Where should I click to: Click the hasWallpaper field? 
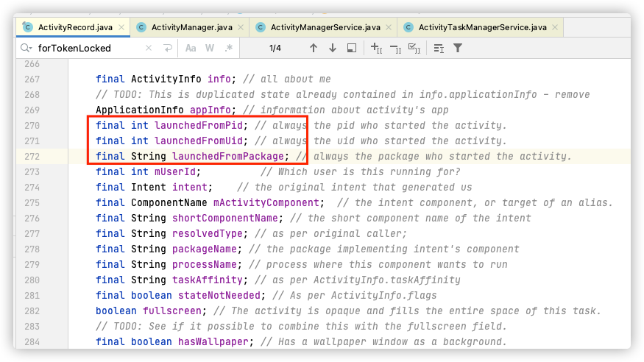(213, 341)
